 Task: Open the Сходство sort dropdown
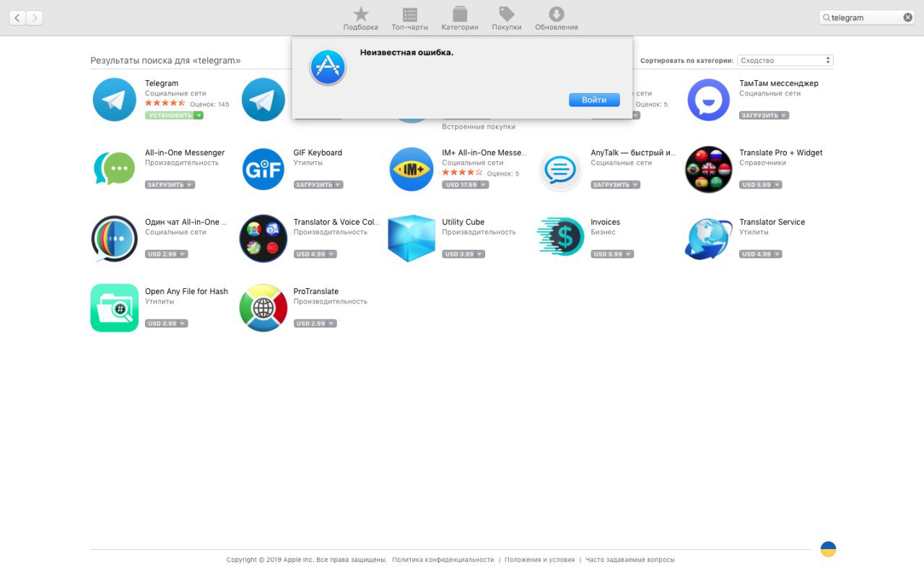785,61
